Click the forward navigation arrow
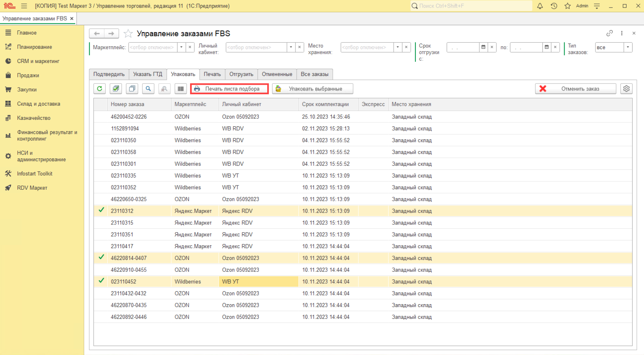 (111, 34)
